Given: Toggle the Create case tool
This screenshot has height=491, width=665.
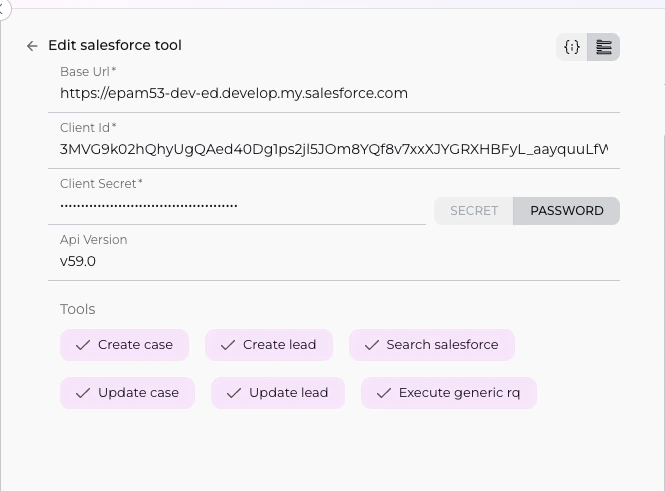Looking at the screenshot, I should point(124,345).
